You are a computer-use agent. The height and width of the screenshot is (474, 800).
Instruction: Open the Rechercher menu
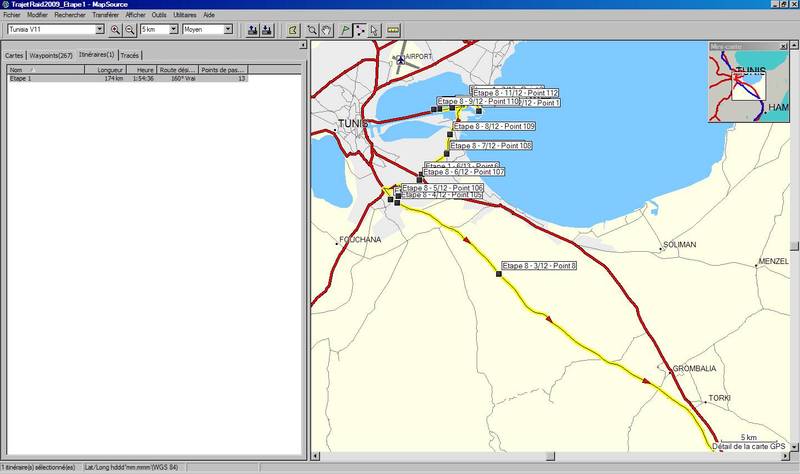pos(70,15)
